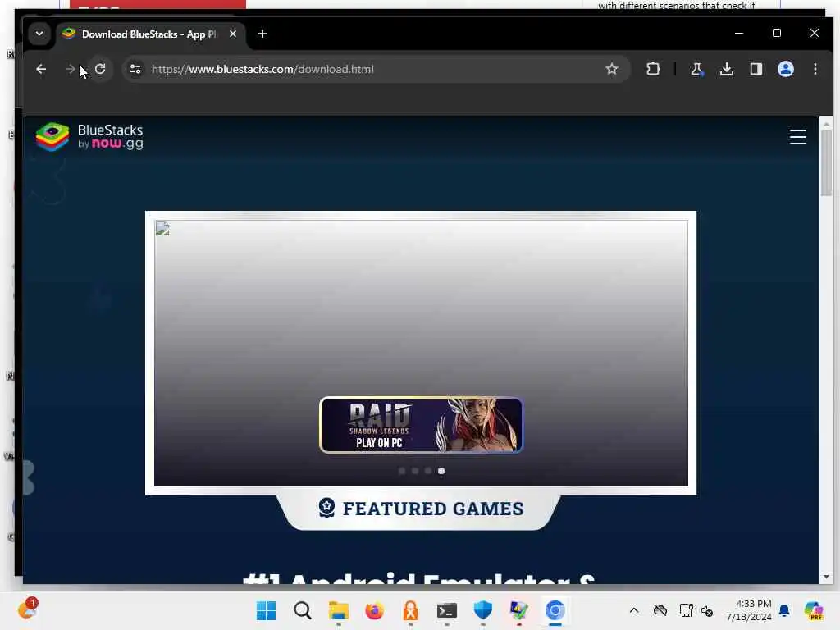Bookmark this page with the star icon
This screenshot has height=630, width=840.
612,69
